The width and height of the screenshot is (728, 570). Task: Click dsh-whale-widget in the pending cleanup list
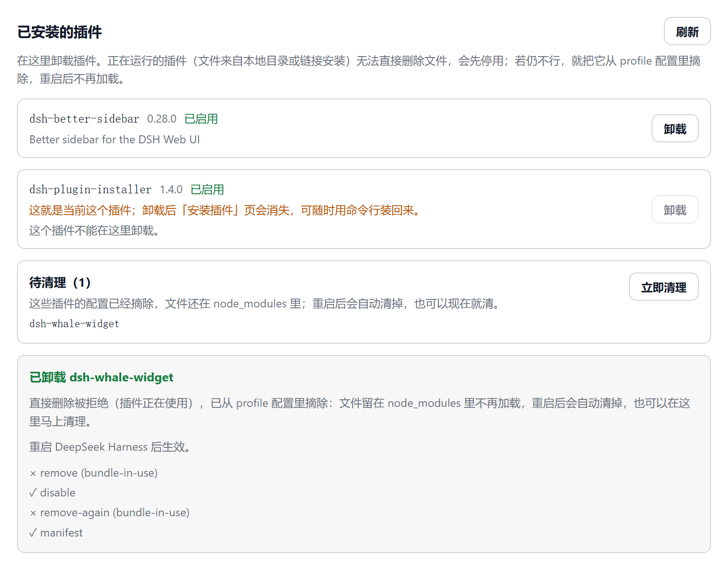pos(74,324)
